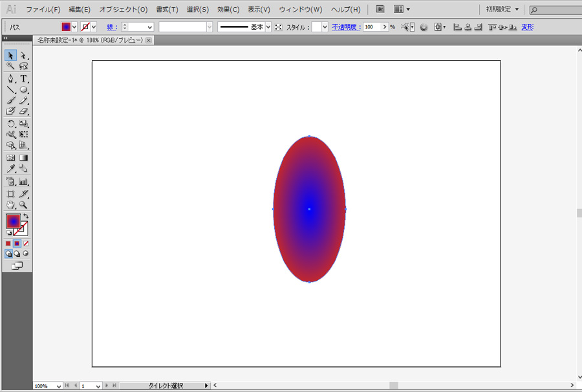Set paint mode to None
This screenshot has height=392, width=582.
(26, 243)
